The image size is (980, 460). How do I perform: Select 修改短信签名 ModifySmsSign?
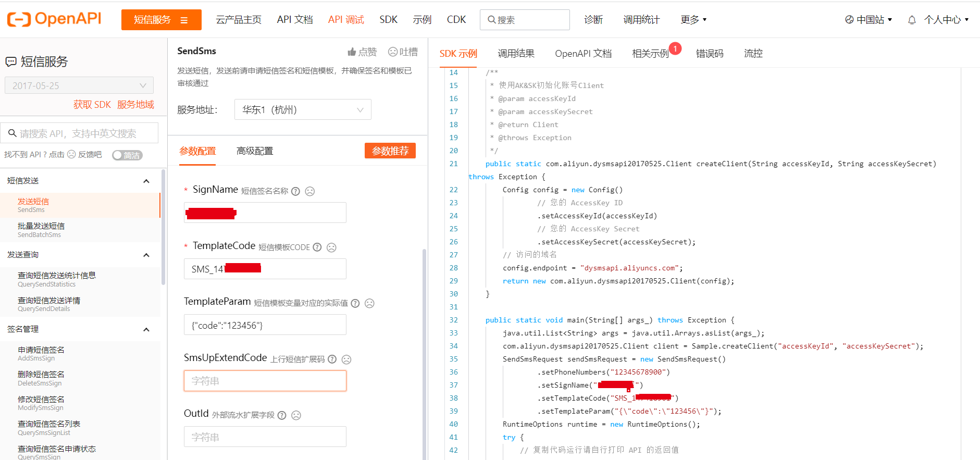click(80, 403)
